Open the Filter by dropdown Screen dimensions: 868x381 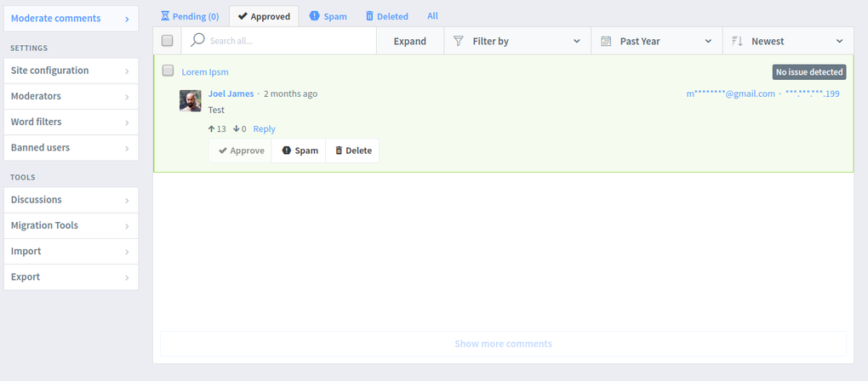pos(517,41)
